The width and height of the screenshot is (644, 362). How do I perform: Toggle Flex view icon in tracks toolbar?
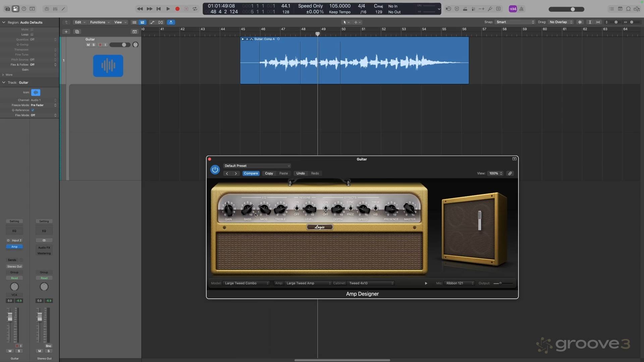click(161, 22)
